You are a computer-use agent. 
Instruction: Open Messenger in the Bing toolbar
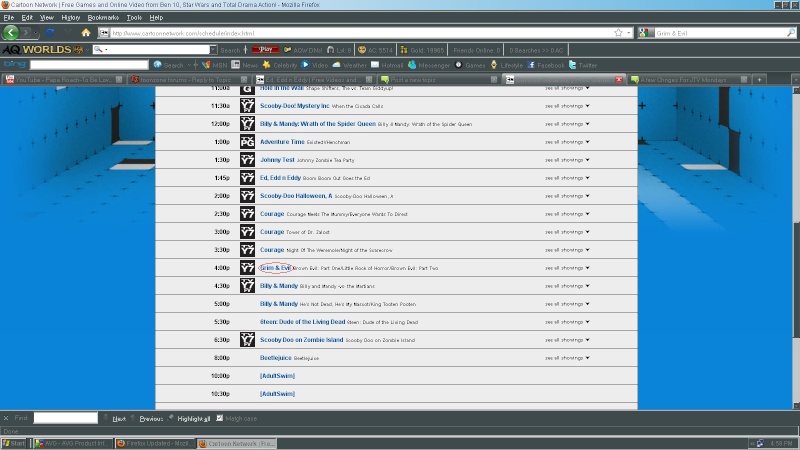click(x=429, y=65)
